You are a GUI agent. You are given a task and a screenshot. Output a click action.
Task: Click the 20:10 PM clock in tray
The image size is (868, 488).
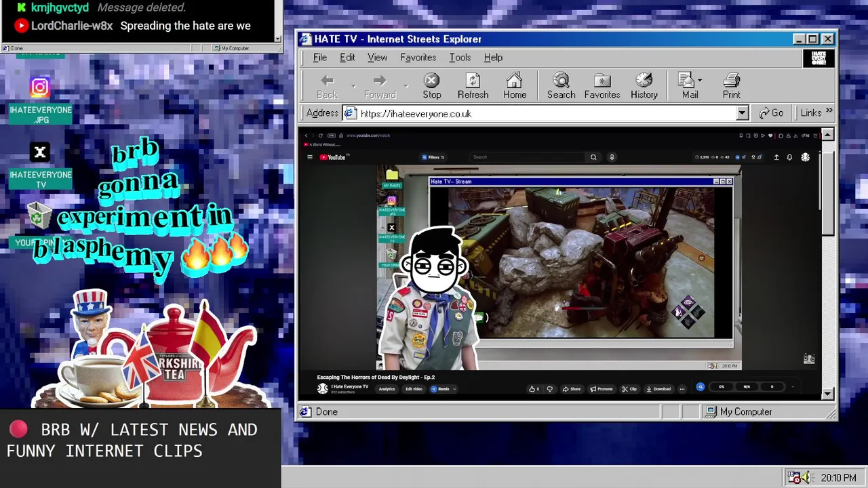(838, 478)
